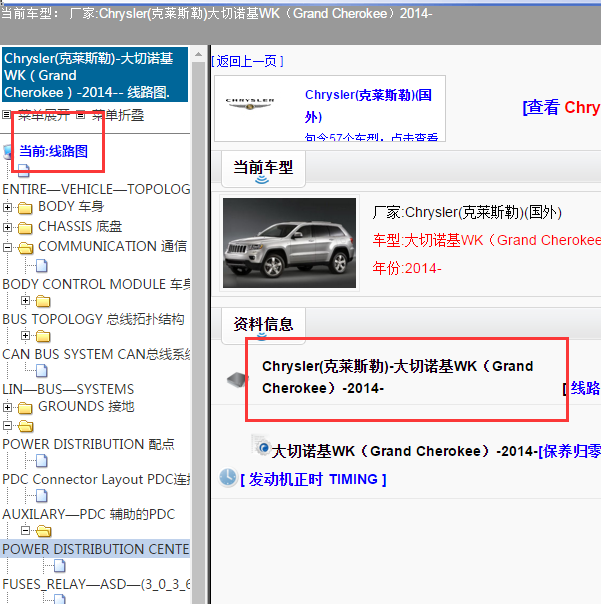Click the 菜单展开 menu option
This screenshot has height=604, width=601.
[x=44, y=115]
